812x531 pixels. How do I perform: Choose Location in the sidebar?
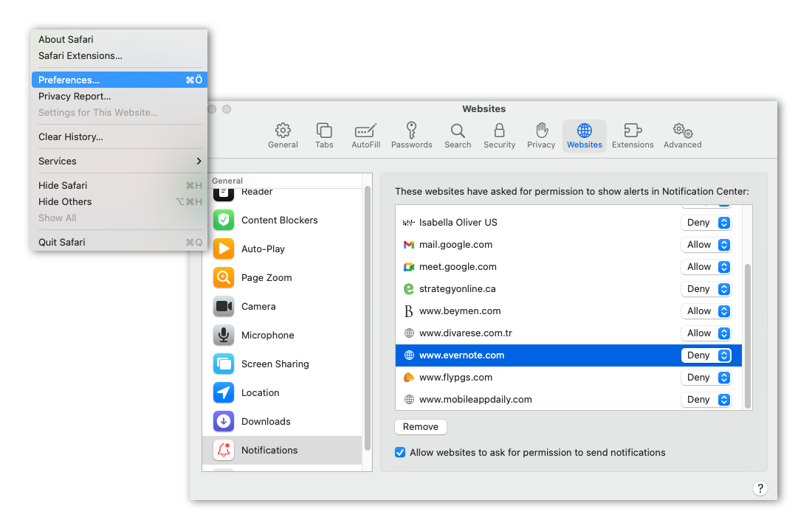(x=260, y=392)
